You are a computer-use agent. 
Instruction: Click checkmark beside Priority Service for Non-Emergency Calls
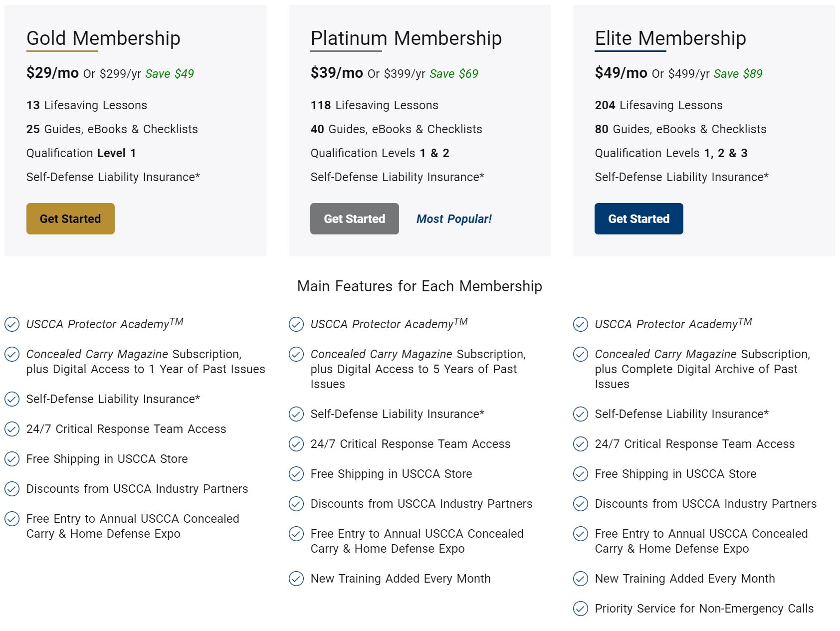[581, 609]
